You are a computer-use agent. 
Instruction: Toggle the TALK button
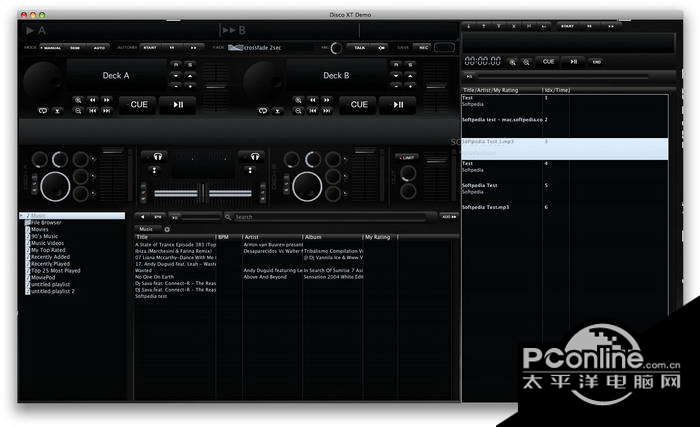[360, 47]
